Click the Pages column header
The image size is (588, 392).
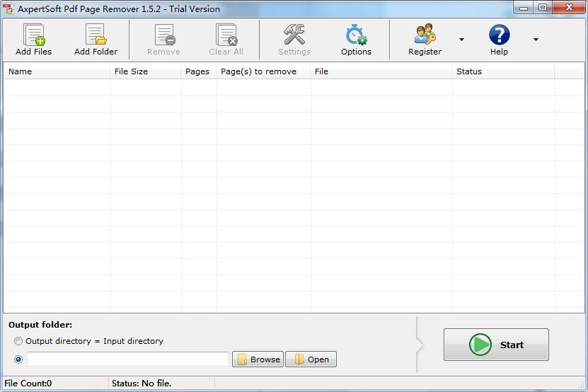coord(199,71)
